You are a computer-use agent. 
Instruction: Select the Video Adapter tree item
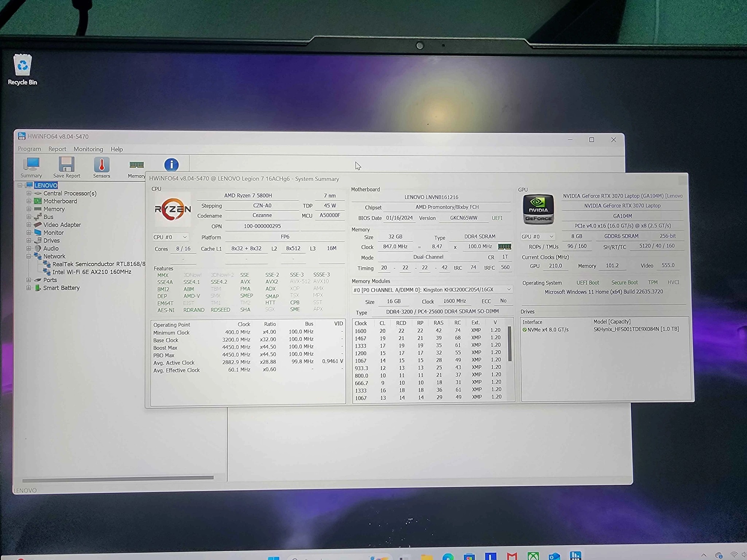[62, 225]
